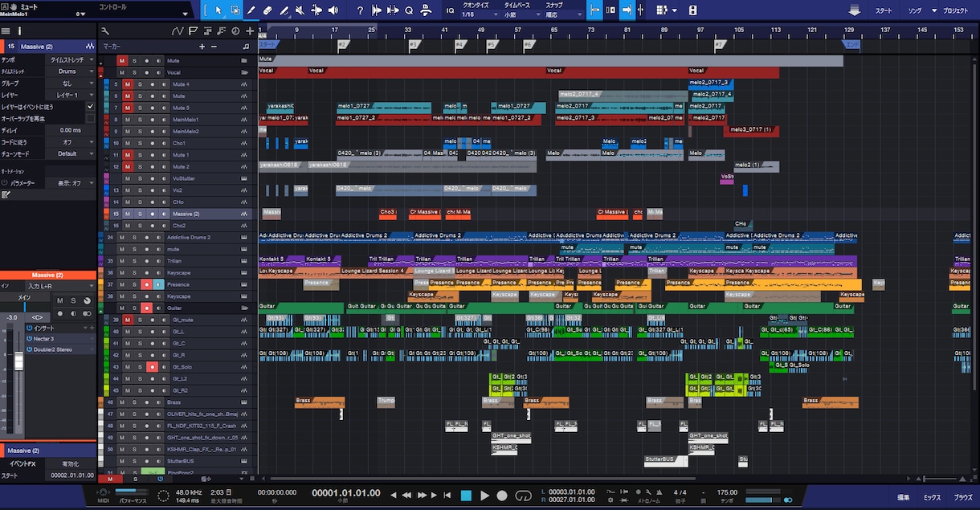Select the Mute tool in the toolbar
Viewport: 980px width, 510px height.
pos(300,10)
